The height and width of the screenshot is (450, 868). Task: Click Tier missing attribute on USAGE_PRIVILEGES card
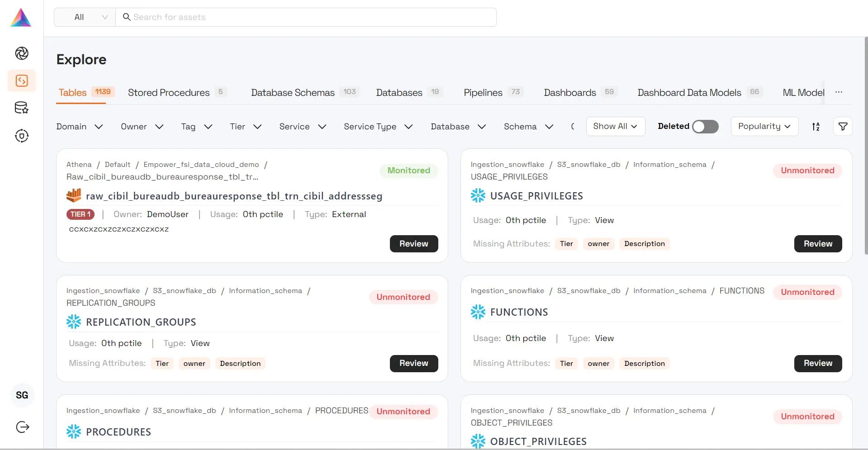[566, 243]
